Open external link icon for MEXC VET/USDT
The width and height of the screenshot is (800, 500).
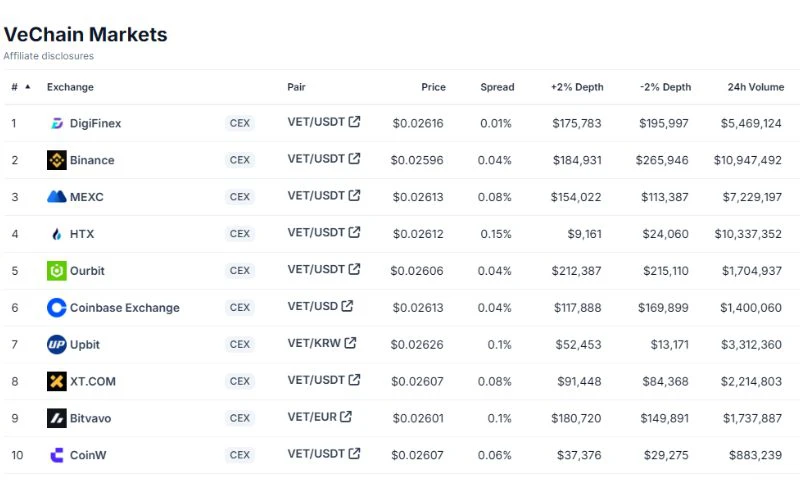[x=354, y=195]
